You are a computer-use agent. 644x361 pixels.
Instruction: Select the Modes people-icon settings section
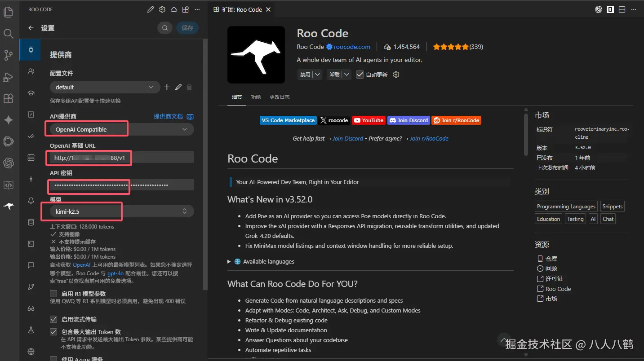tap(31, 71)
